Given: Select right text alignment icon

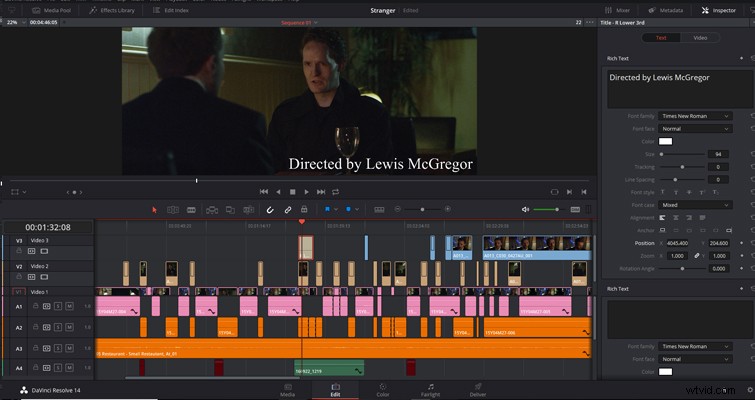Looking at the screenshot, I should tap(689, 218).
